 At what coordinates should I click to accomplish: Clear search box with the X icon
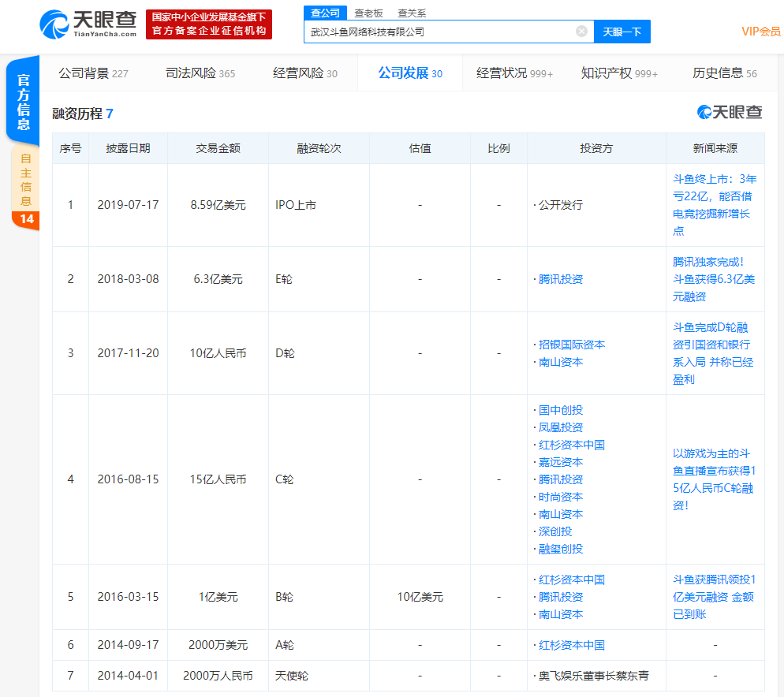click(x=581, y=32)
